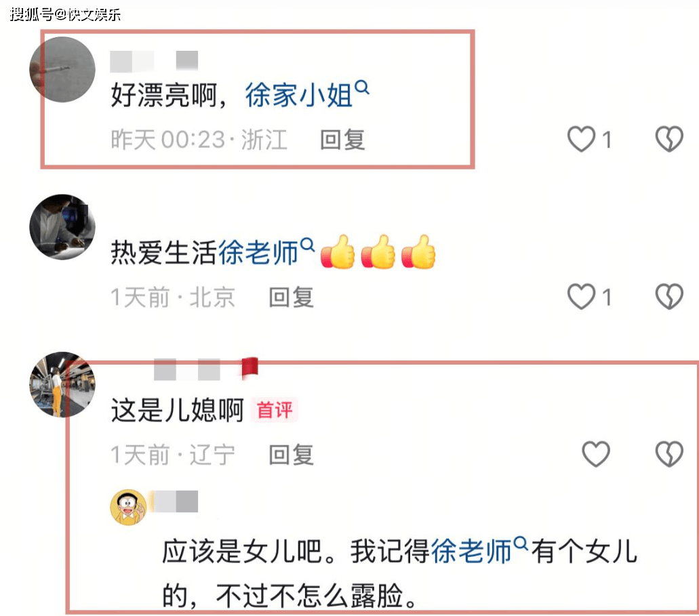Reply to the Liaoning comment
Screen dimensions: 699x616
pyautogui.click(x=291, y=455)
